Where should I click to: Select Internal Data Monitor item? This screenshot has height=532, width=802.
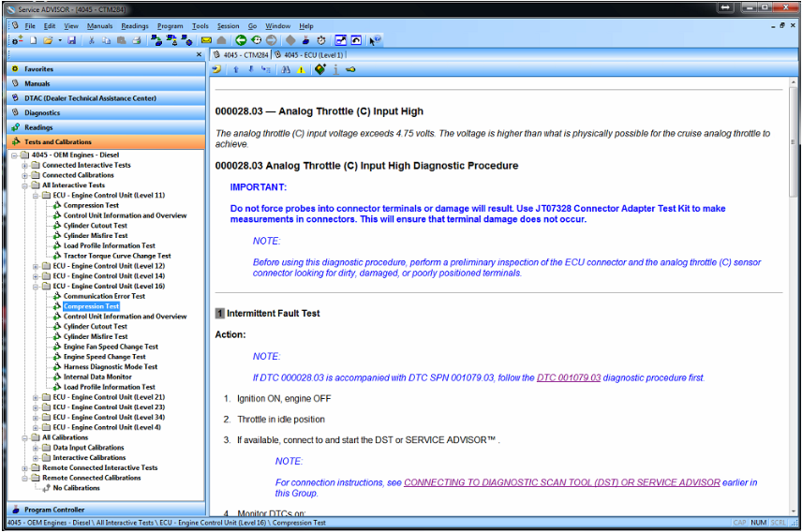click(97, 377)
